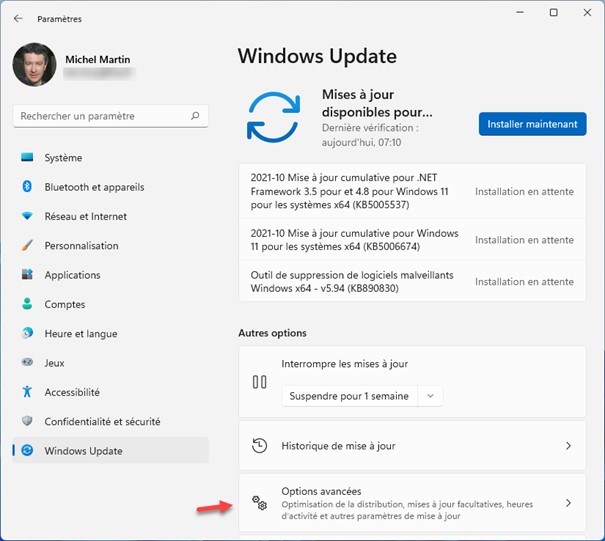Click the search magnifier icon
Viewport: 605px width, 541px height.
[x=197, y=116]
